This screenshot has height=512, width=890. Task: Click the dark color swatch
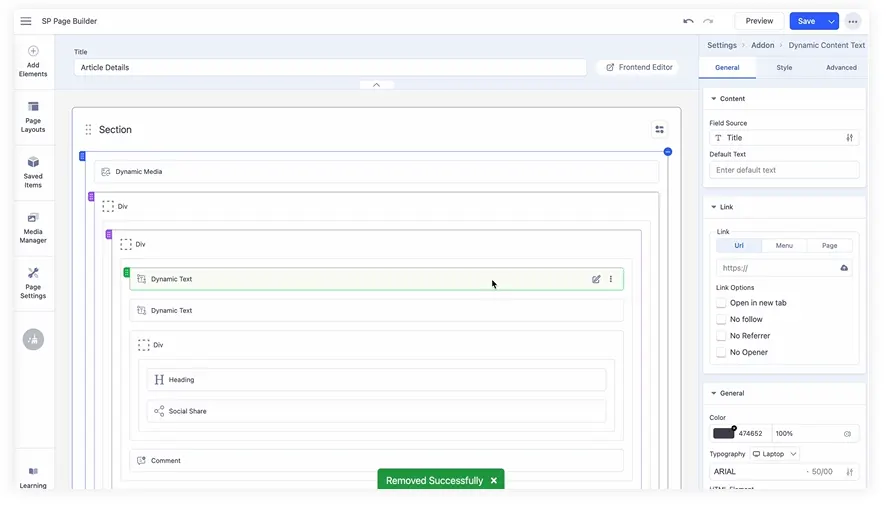[723, 433]
